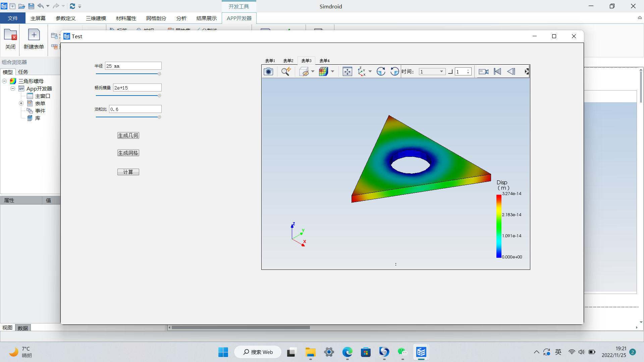Click the open folder icon in quick access toolbar
The image size is (644, 362).
(x=21, y=6)
